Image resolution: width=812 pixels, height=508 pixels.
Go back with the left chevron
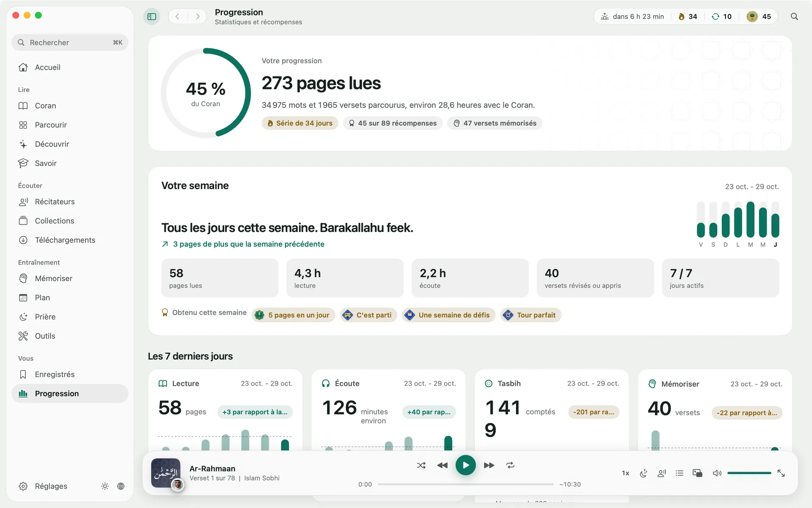(x=178, y=17)
